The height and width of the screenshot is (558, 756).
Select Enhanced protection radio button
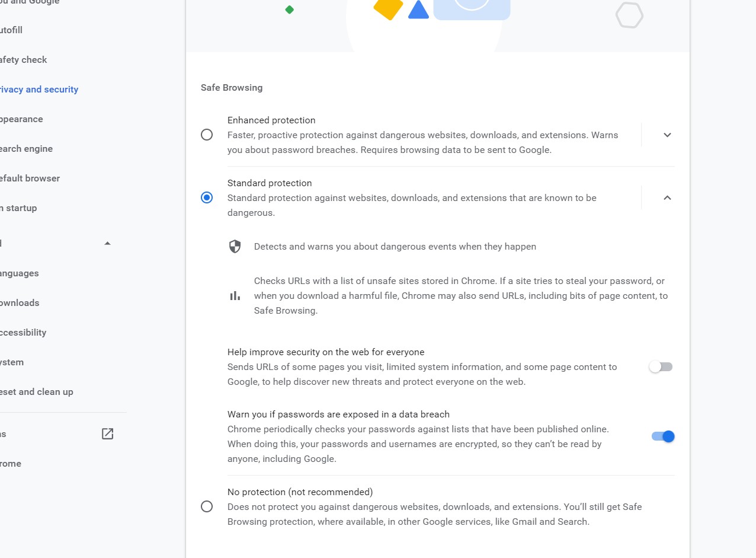tap(207, 135)
